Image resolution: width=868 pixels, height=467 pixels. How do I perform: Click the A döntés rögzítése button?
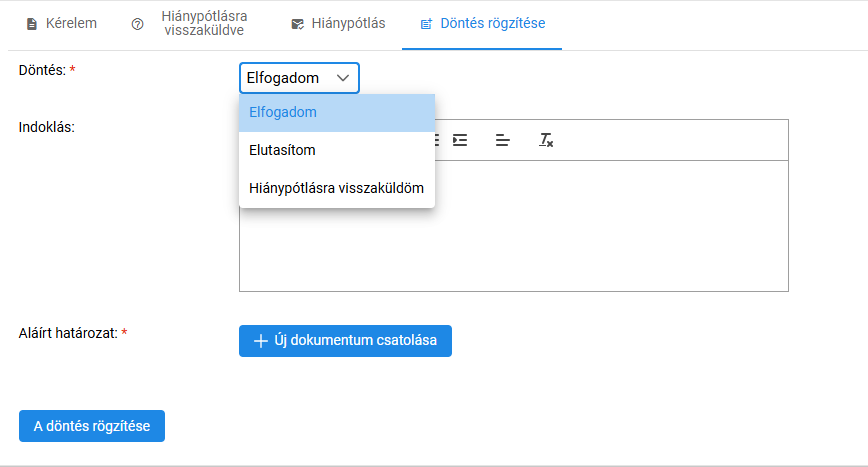click(x=92, y=426)
